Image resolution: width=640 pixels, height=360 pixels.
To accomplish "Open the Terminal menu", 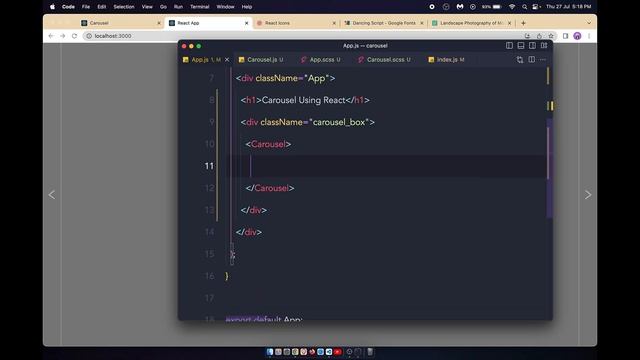I will [x=200, y=7].
